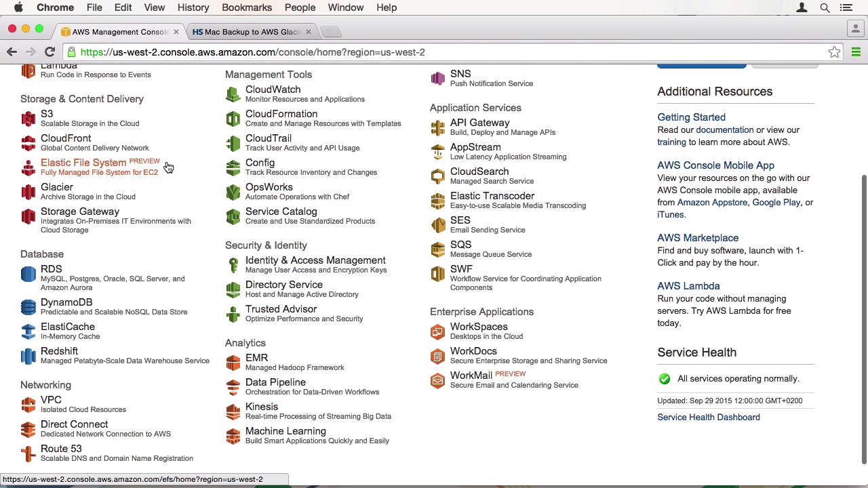868x488 pixels.
Task: Click the S3 service icon
Action: tap(28, 119)
